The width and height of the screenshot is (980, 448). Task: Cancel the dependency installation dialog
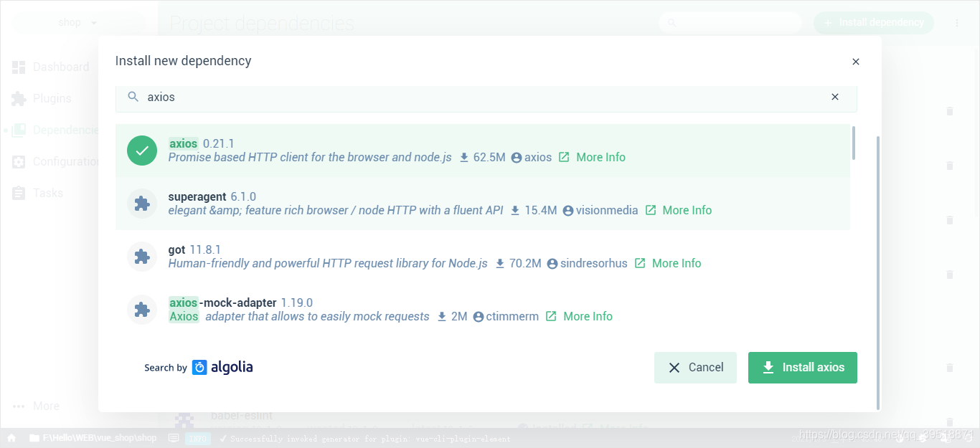point(695,368)
